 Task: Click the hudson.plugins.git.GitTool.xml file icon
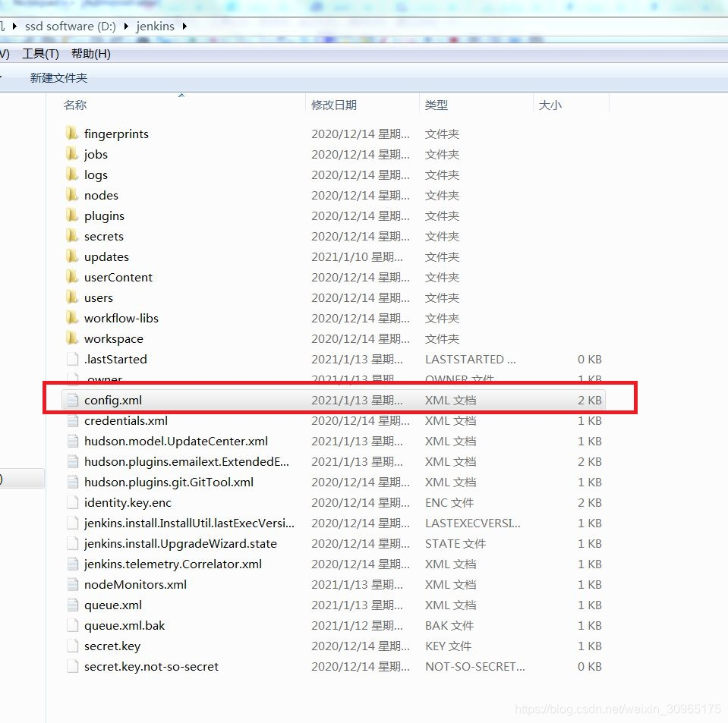pyautogui.click(x=72, y=483)
